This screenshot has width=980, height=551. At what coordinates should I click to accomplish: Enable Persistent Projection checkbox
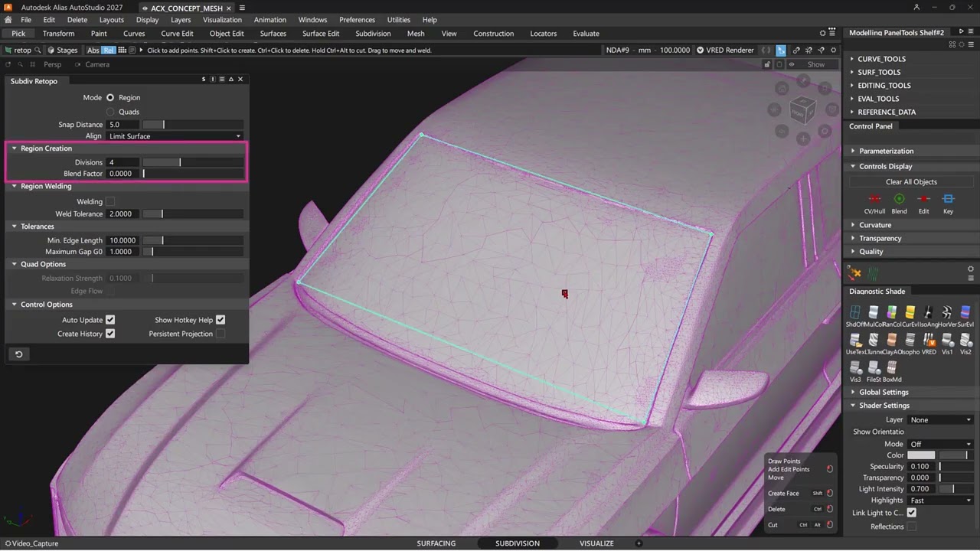(x=220, y=334)
